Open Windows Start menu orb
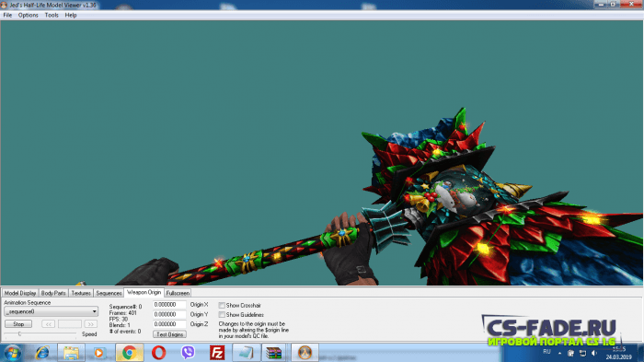The width and height of the screenshot is (644, 362). pos(11,353)
